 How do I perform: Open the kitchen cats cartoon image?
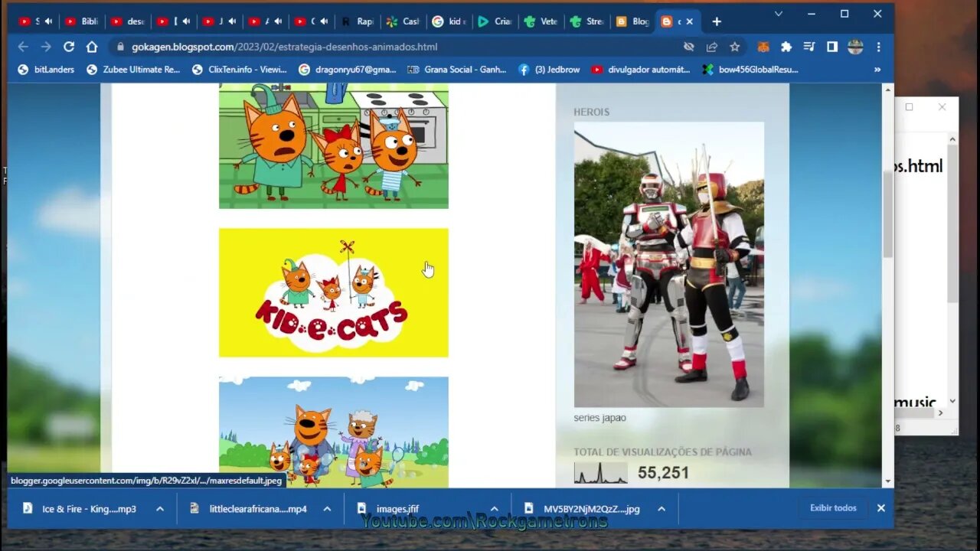334,146
